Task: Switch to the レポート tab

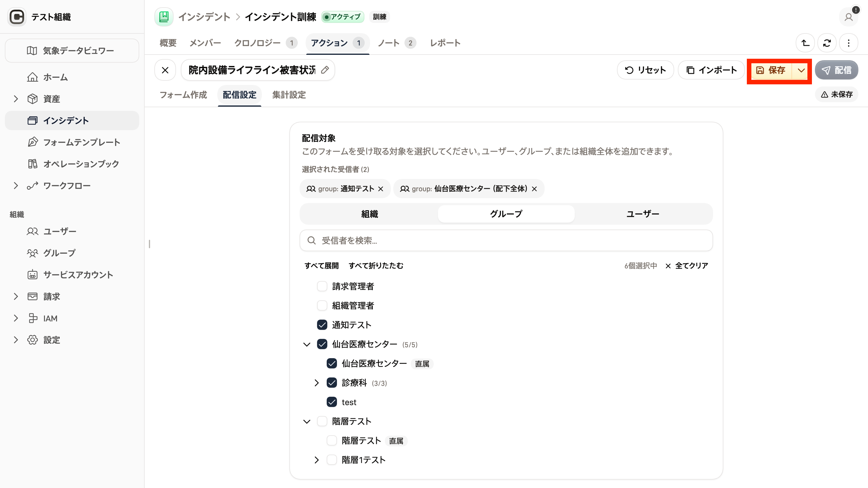Action: point(445,43)
